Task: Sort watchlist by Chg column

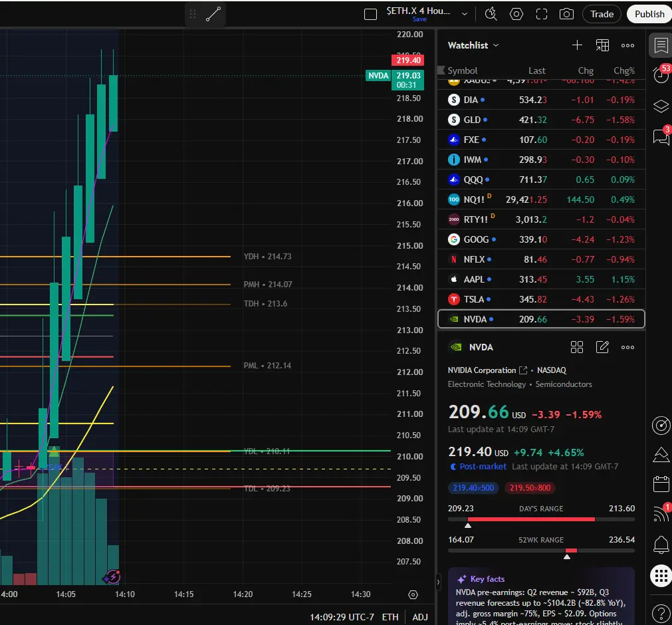Action: tap(586, 70)
